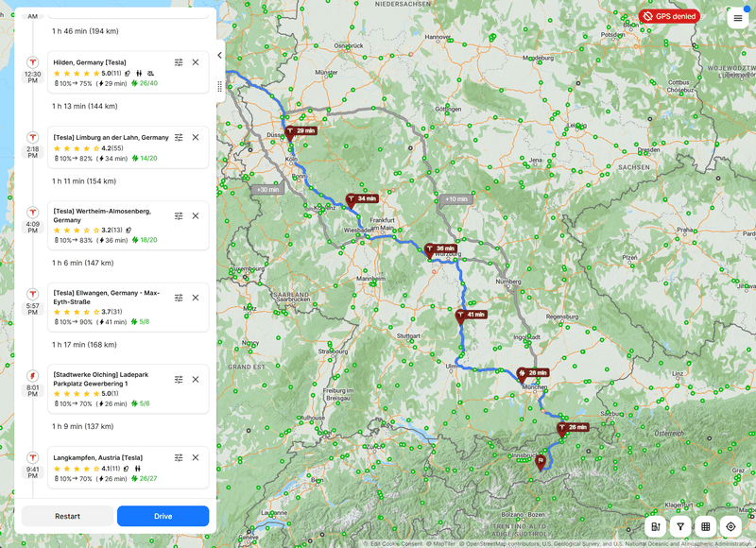Open settings for Hilden Tesla charger stop
Viewport: 756px width, 548px height.
tap(179, 62)
